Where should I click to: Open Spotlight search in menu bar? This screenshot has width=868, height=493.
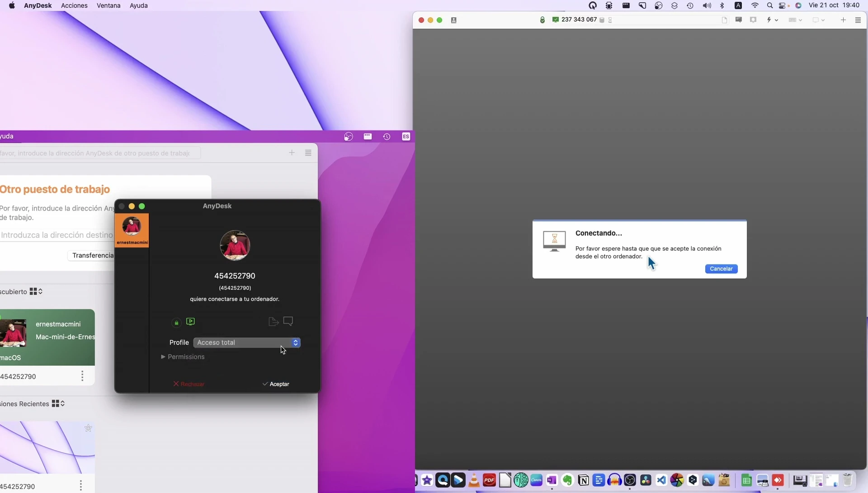[x=769, y=5]
